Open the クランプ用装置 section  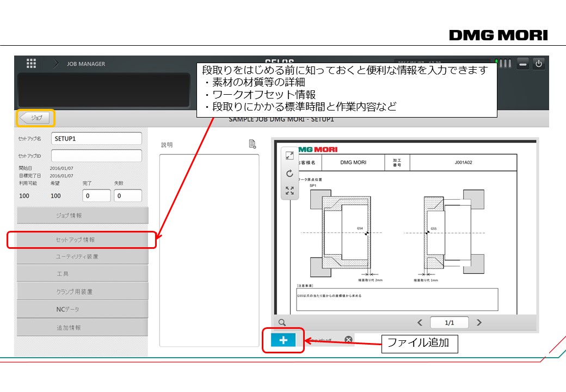click(x=82, y=292)
